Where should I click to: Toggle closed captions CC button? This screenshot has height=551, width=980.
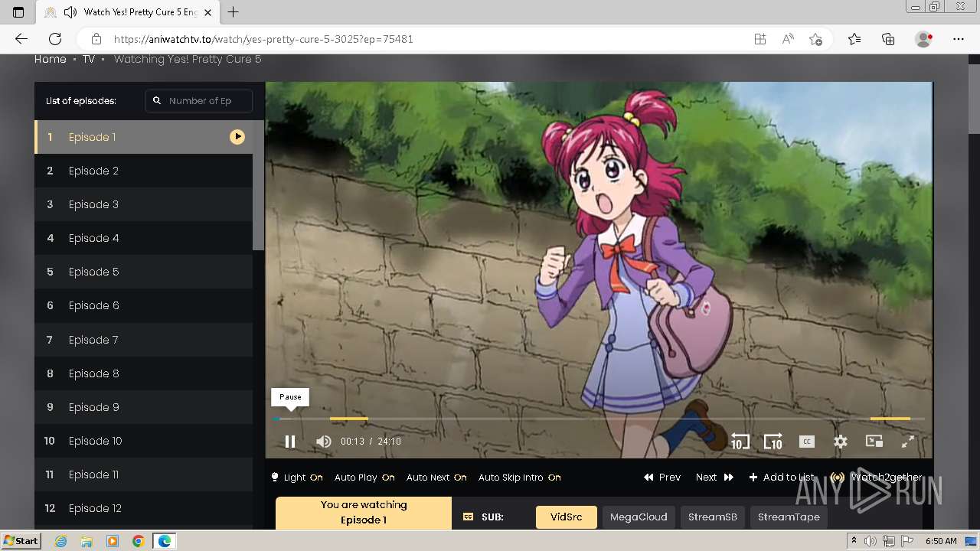[806, 442]
